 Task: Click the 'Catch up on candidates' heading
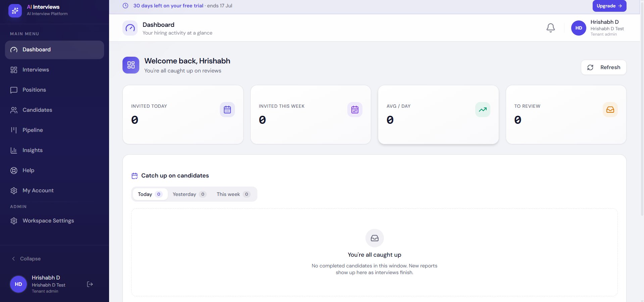click(175, 175)
